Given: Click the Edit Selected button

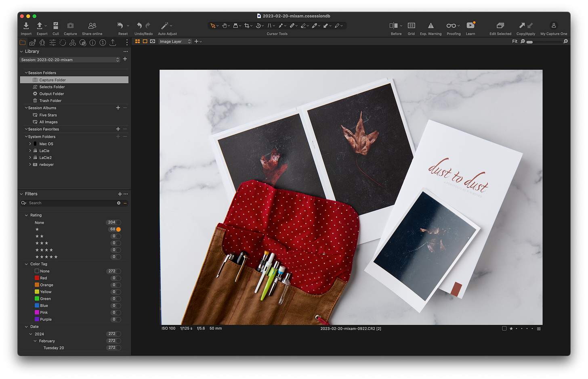Looking at the screenshot, I should coord(500,26).
